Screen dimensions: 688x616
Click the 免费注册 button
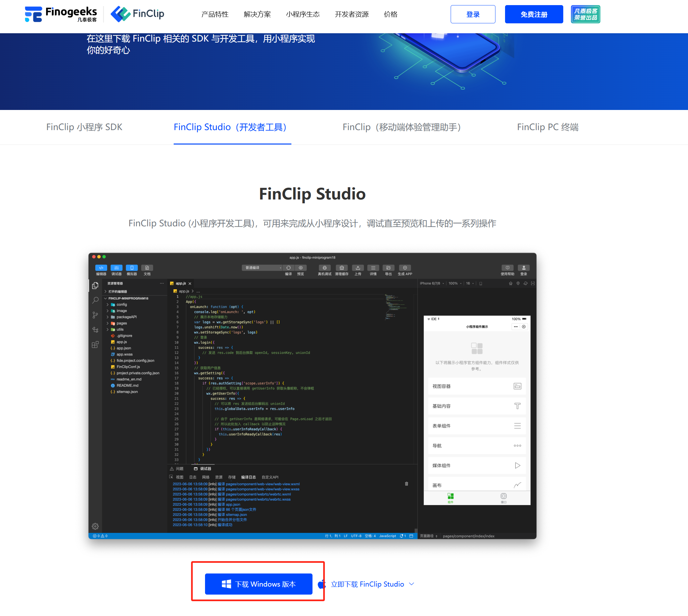tap(534, 14)
